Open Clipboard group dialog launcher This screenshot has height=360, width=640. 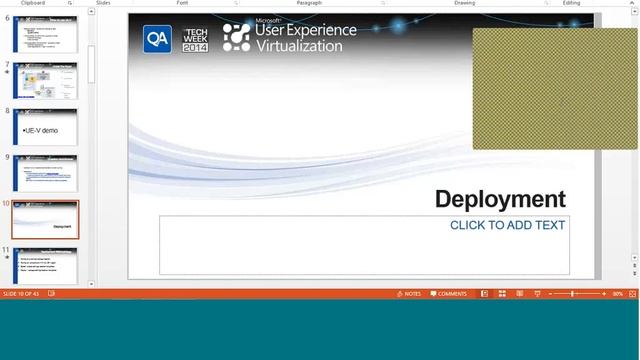point(70,3)
